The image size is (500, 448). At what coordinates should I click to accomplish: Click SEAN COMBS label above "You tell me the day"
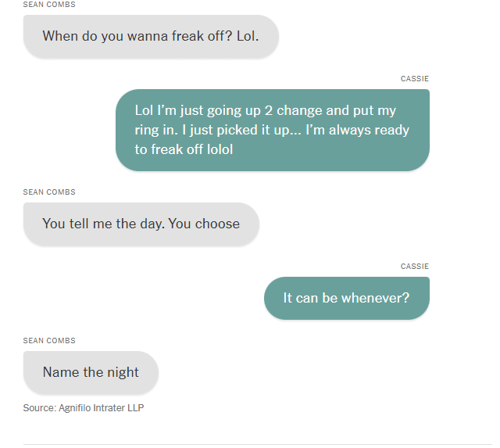pos(49,192)
